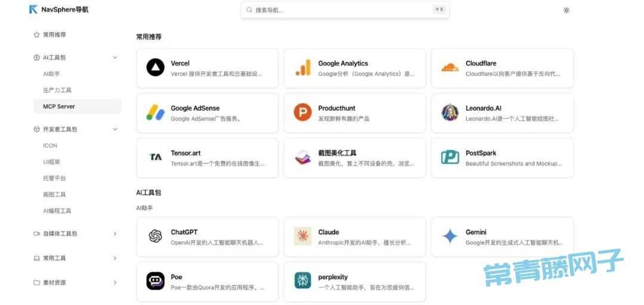
Task: Collapse the AI工具包 section chevron
Action: [x=115, y=57]
